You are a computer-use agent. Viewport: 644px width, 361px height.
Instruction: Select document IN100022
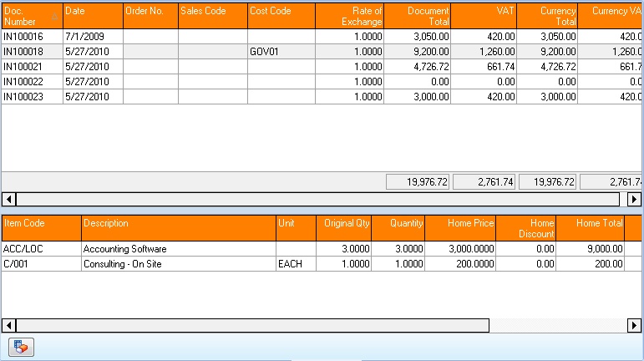pyautogui.click(x=23, y=82)
